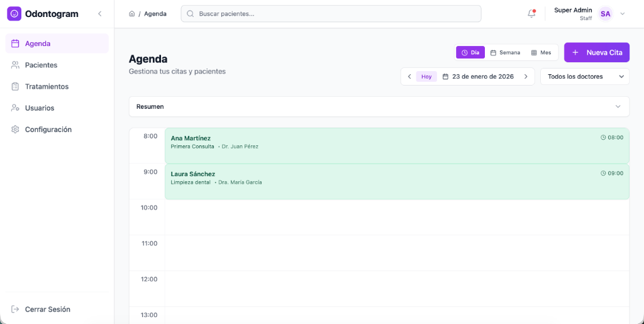Viewport: 644px width, 324px height.
Task: Click the Odontogram smiley logo icon
Action: coord(14,14)
